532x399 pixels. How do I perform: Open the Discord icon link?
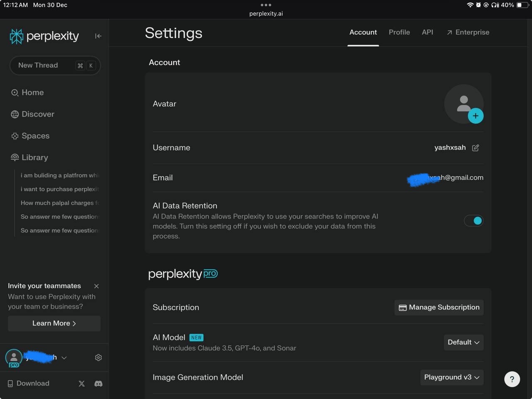click(x=99, y=384)
